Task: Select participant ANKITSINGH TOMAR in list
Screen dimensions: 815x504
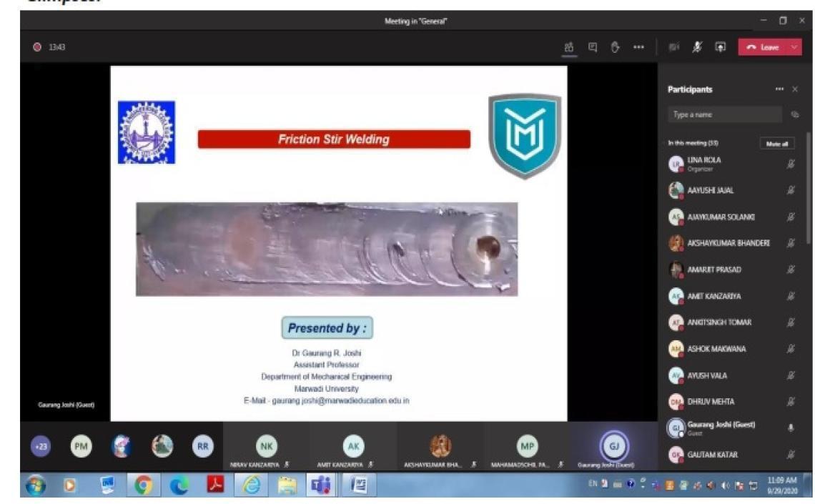Action: [733, 322]
